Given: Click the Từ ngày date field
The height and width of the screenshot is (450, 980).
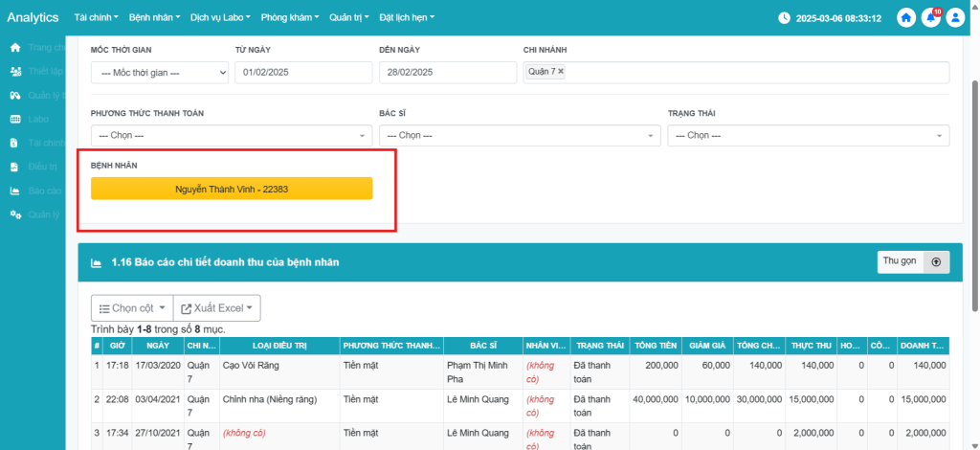Looking at the screenshot, I should tap(303, 73).
